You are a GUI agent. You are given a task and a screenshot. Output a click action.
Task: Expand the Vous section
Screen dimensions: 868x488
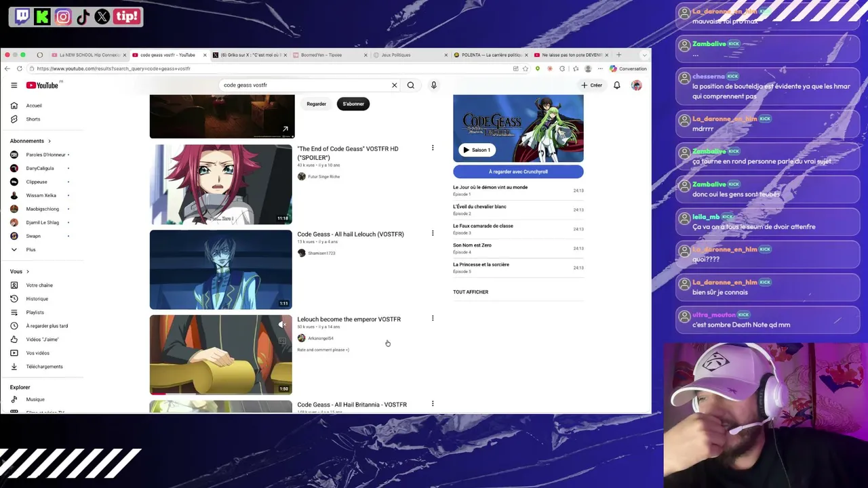click(20, 272)
